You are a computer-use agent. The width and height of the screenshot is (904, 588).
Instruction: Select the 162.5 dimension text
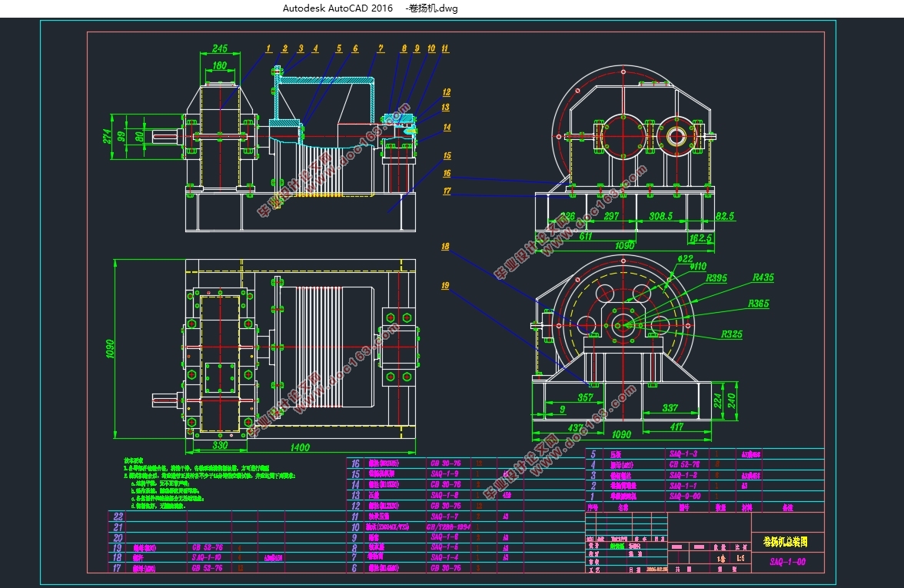[x=700, y=238]
